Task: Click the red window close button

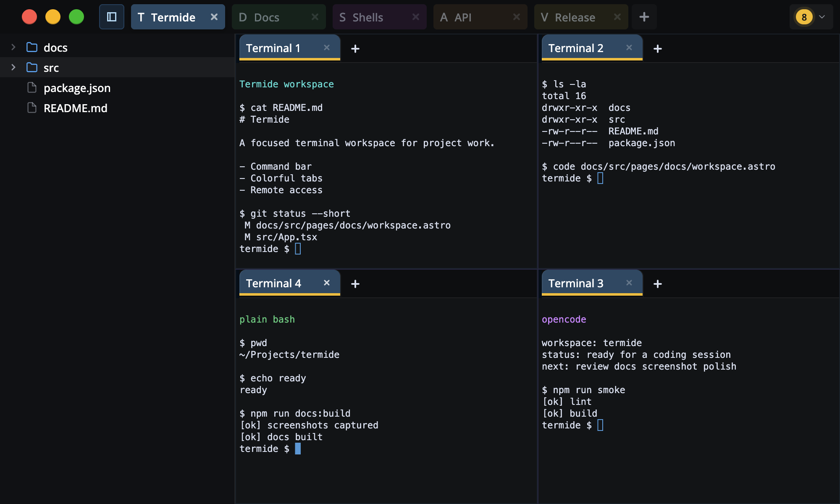Action: (29, 17)
